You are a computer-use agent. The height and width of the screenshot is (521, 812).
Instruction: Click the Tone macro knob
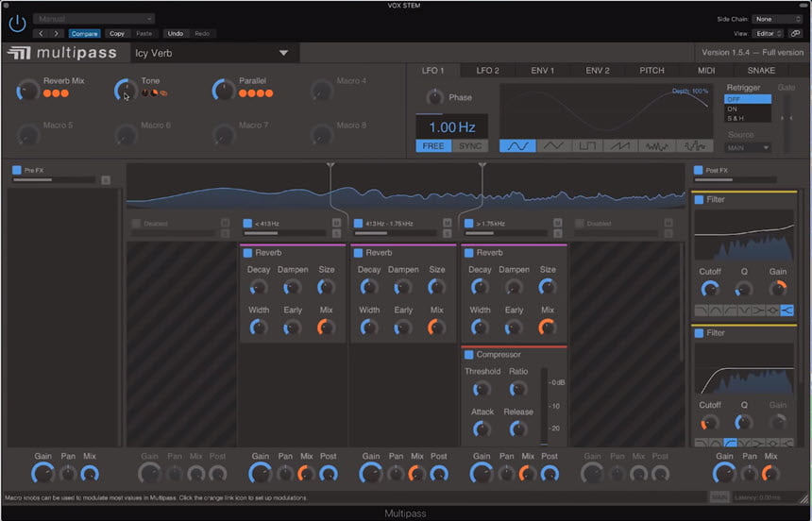[x=125, y=91]
